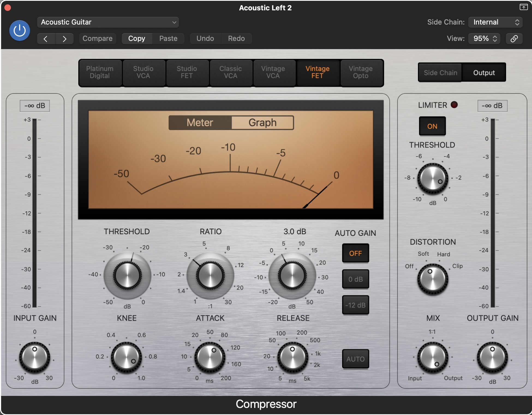
Task: Click the Input Gain knob
Action: pyautogui.click(x=35, y=357)
